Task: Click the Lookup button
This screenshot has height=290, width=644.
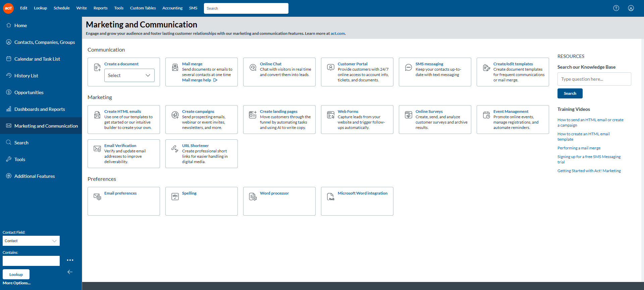Action: [16, 274]
